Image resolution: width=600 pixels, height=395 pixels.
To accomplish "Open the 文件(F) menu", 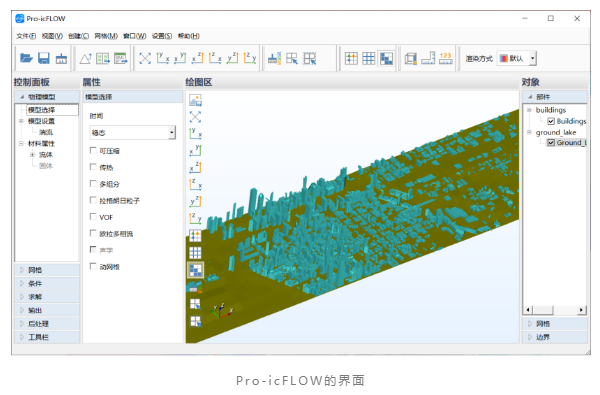I will 26,36.
